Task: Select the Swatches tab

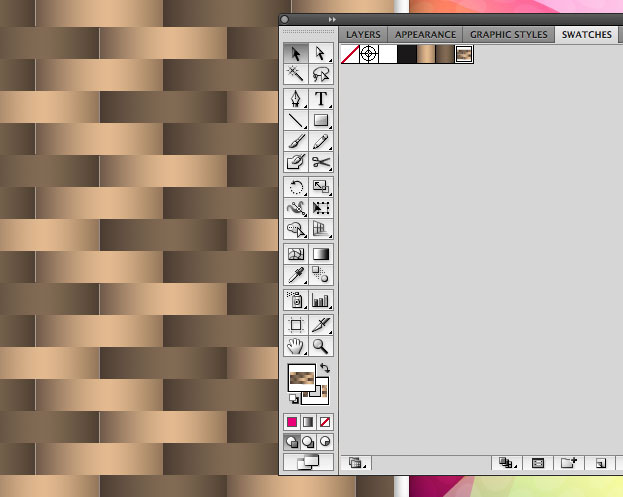Action: point(586,35)
